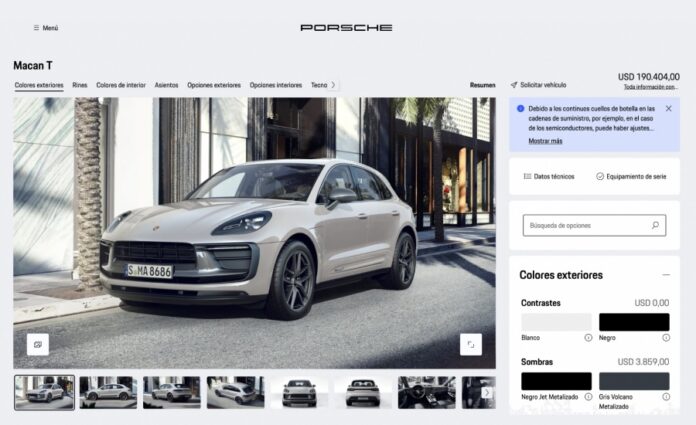Click the Equipamiento de serie checkmark icon
Image resolution: width=696 pixels, height=425 pixels.
[600, 176]
